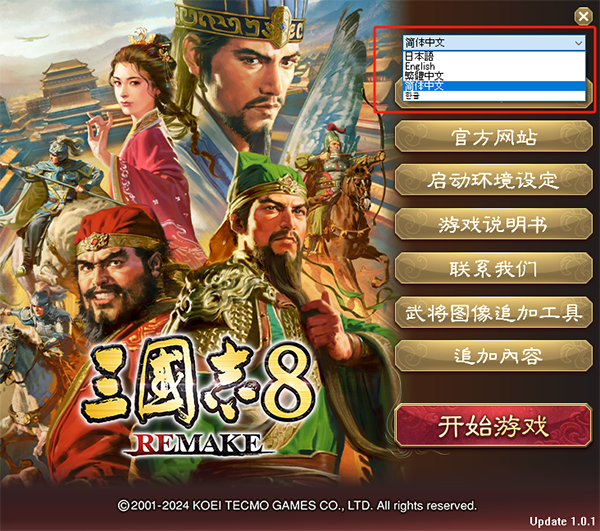Click the 联系我们 contact us button
The image size is (600, 531).
coord(493,268)
